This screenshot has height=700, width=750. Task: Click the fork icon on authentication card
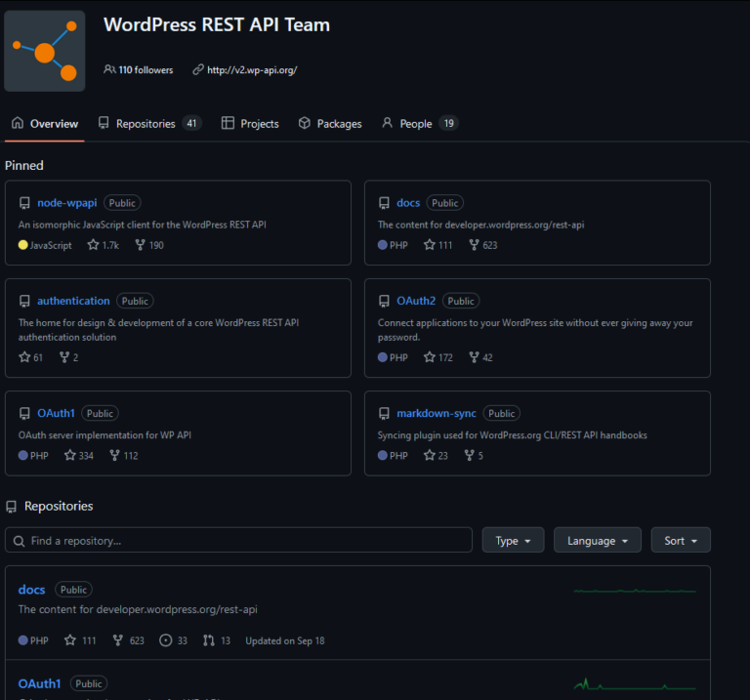(x=64, y=356)
